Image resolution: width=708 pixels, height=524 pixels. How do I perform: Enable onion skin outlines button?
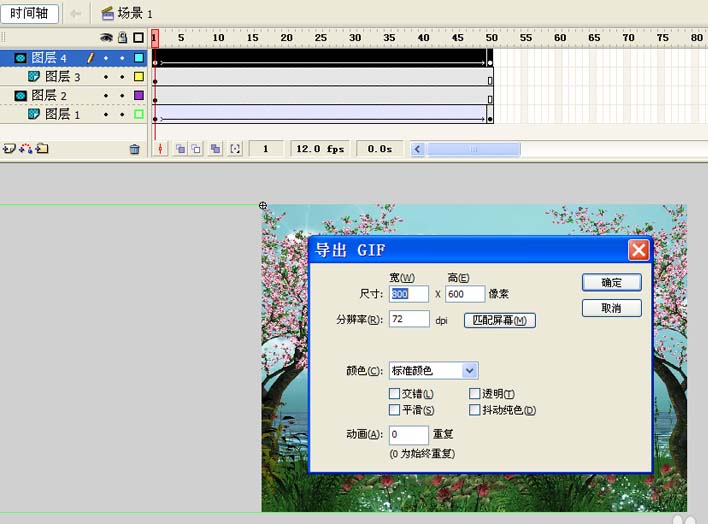[x=196, y=149]
